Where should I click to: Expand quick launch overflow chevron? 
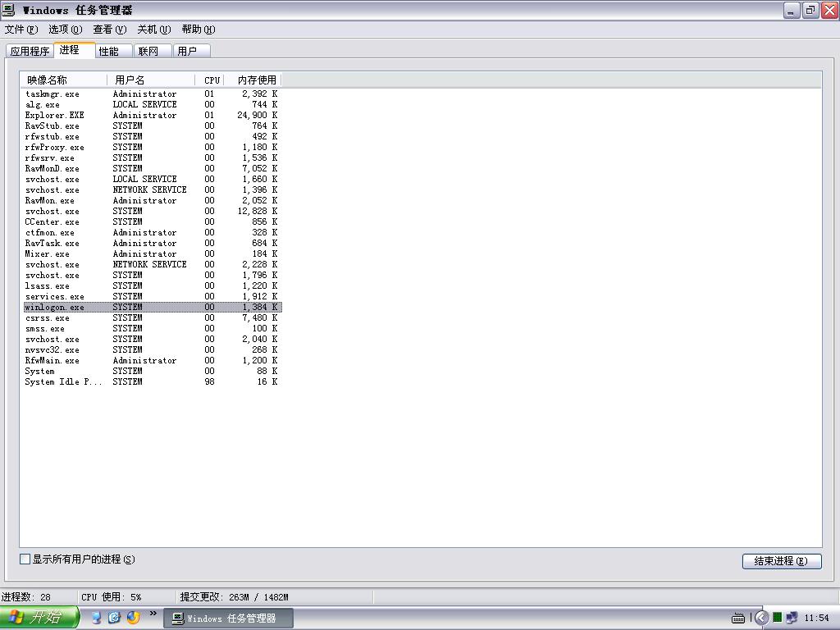(x=153, y=614)
